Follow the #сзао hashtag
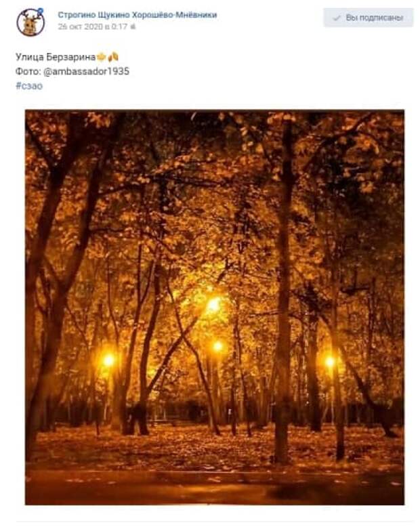This screenshot has width=420, height=527. [x=29, y=86]
